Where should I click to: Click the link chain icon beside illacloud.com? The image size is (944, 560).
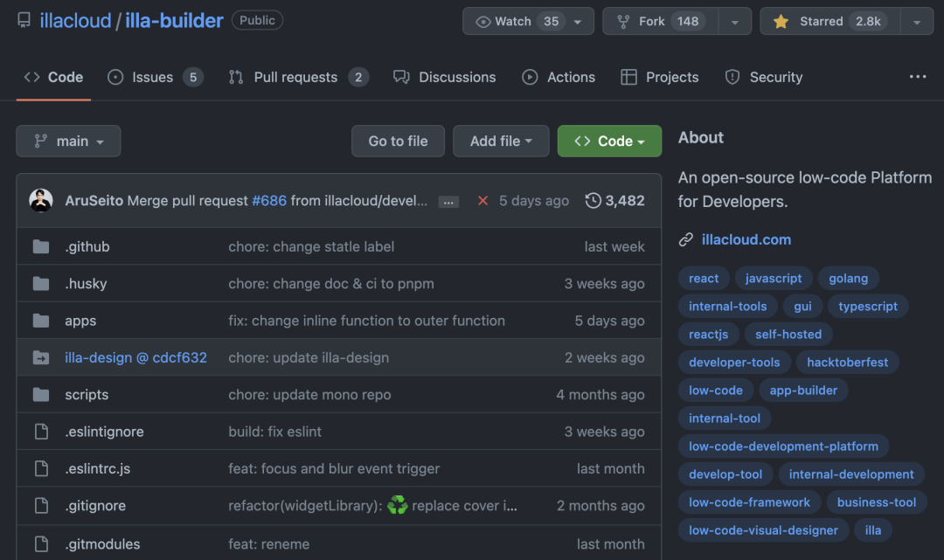686,239
